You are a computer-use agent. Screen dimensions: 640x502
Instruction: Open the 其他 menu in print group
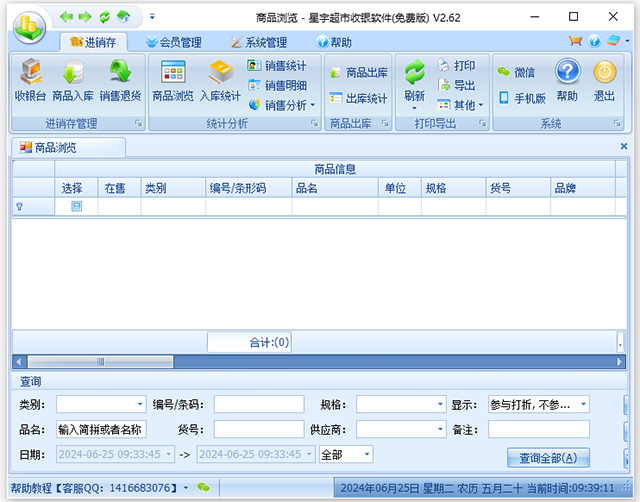(460, 105)
